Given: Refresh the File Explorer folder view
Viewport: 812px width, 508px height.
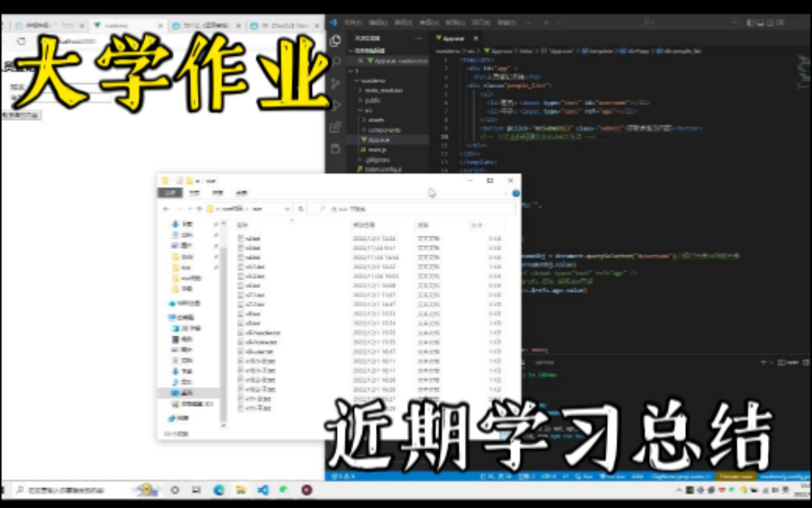Looking at the screenshot, I should pos(301,208).
